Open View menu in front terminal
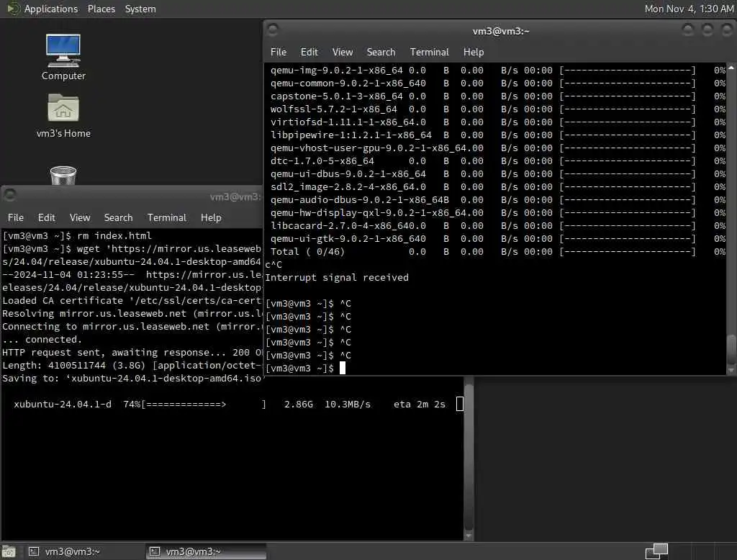Image resolution: width=737 pixels, height=560 pixels. click(x=342, y=53)
